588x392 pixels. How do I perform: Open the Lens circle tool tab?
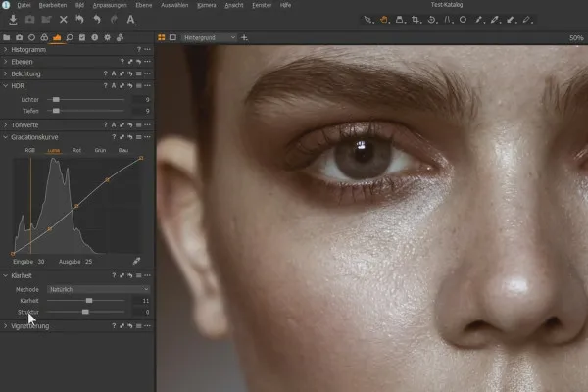pyautogui.click(x=32, y=37)
